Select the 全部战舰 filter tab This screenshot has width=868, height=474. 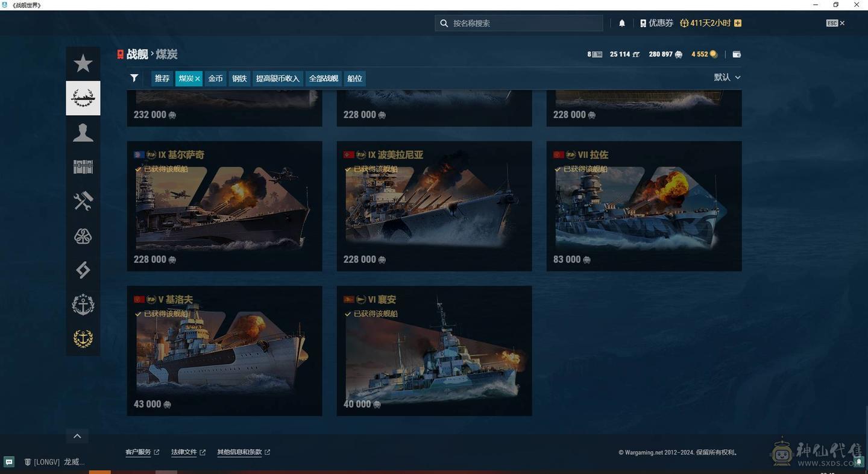coord(323,78)
